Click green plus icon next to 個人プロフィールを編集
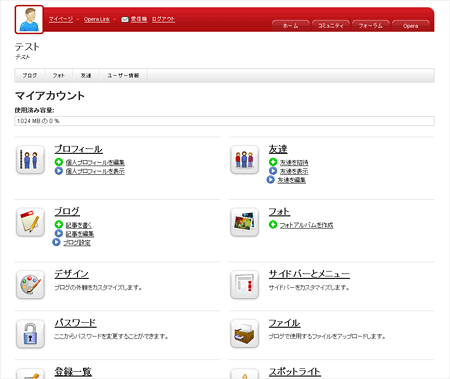Image resolution: width=450 pixels, height=379 pixels. point(59,162)
